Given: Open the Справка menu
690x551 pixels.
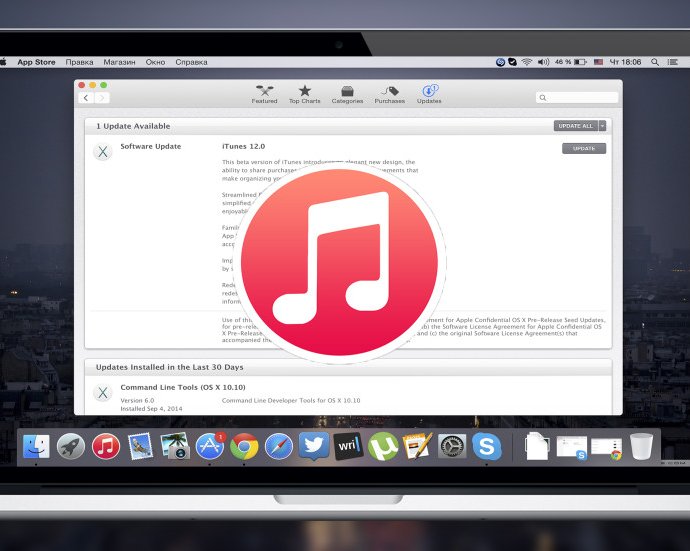Looking at the screenshot, I should (191, 62).
